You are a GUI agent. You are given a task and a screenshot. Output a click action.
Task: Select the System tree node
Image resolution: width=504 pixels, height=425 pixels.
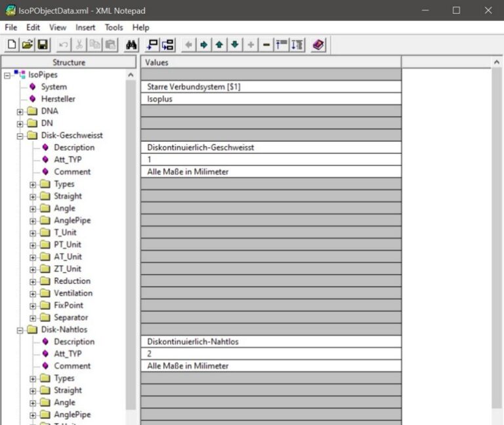pos(54,87)
